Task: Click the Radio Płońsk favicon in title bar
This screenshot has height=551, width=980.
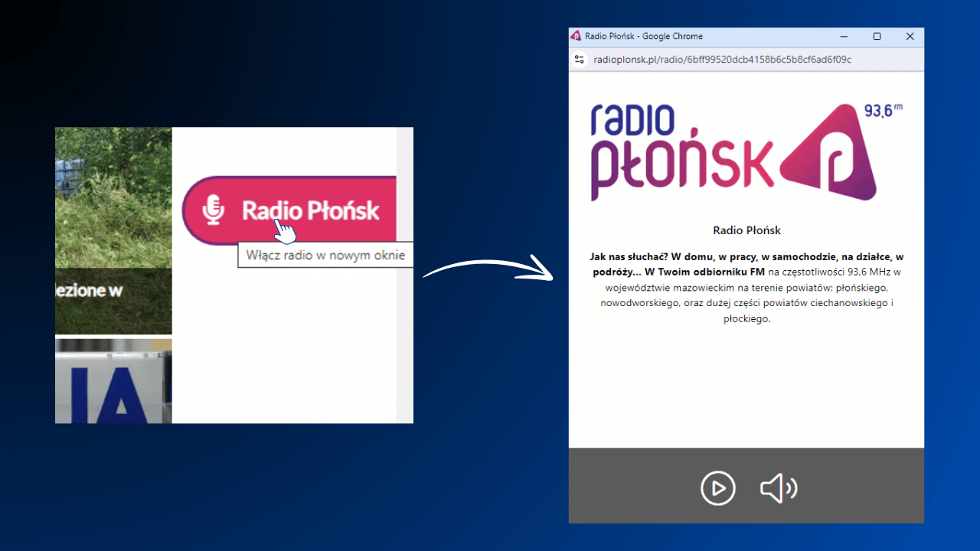Action: pyautogui.click(x=576, y=36)
